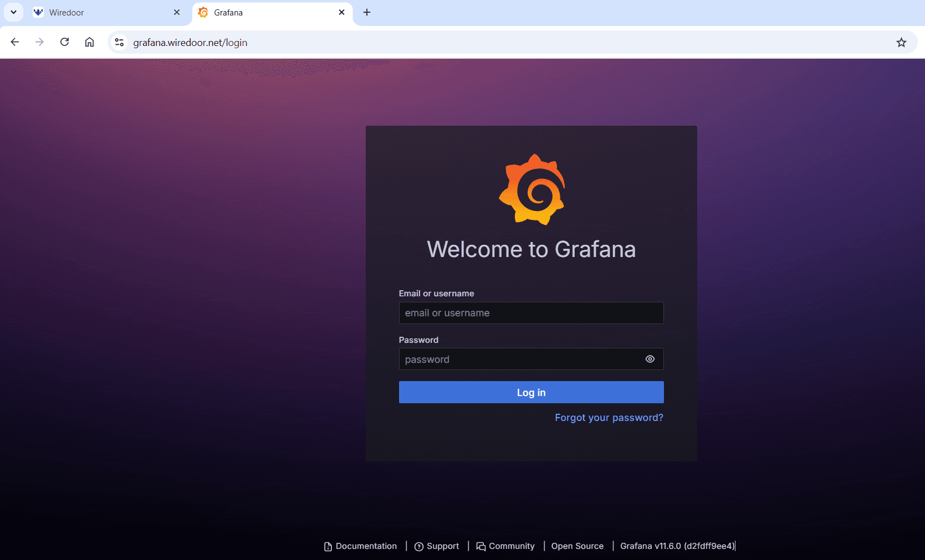925x560 pixels.
Task: Click the Open Source link in the footer
Action: coord(577,546)
